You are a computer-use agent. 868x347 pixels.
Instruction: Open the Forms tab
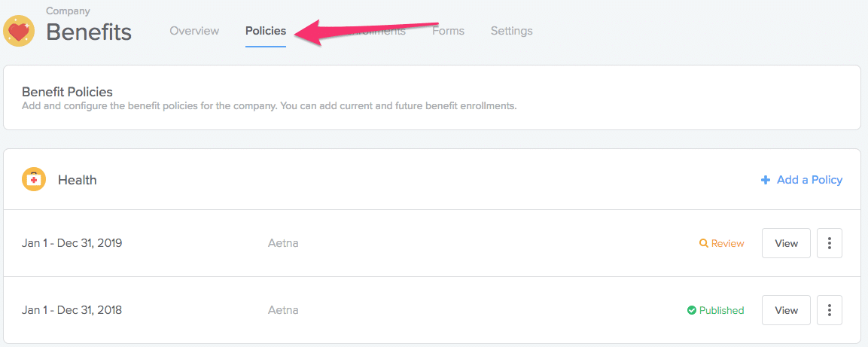[448, 31]
